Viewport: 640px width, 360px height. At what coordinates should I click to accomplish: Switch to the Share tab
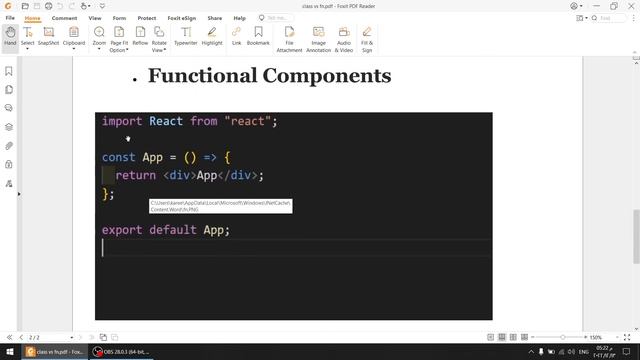[215, 18]
